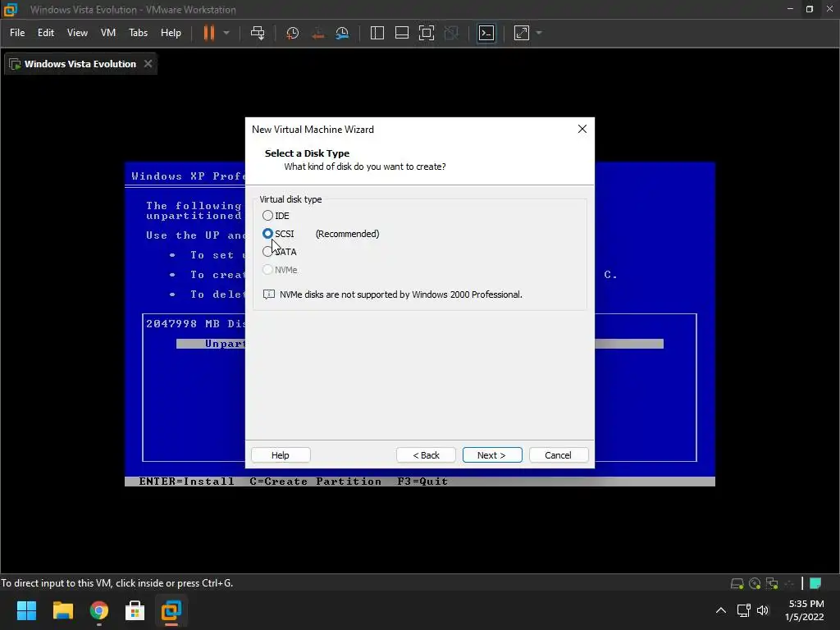Click 'Select a Disk Type' heading
This screenshot has height=630, width=840.
[x=307, y=153]
